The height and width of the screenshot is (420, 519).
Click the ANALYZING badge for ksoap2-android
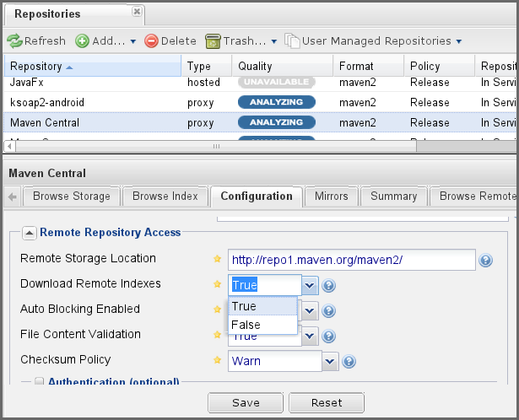[x=277, y=102]
